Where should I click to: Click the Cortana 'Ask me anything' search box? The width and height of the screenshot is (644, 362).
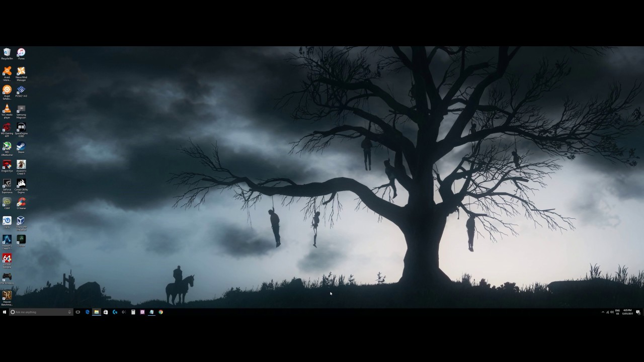(41, 312)
